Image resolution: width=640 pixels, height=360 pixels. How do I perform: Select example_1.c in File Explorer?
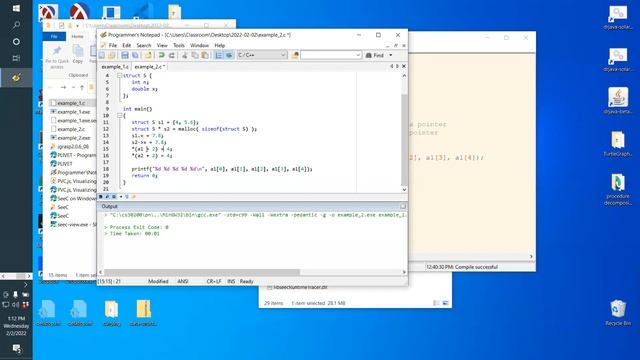tap(71, 103)
